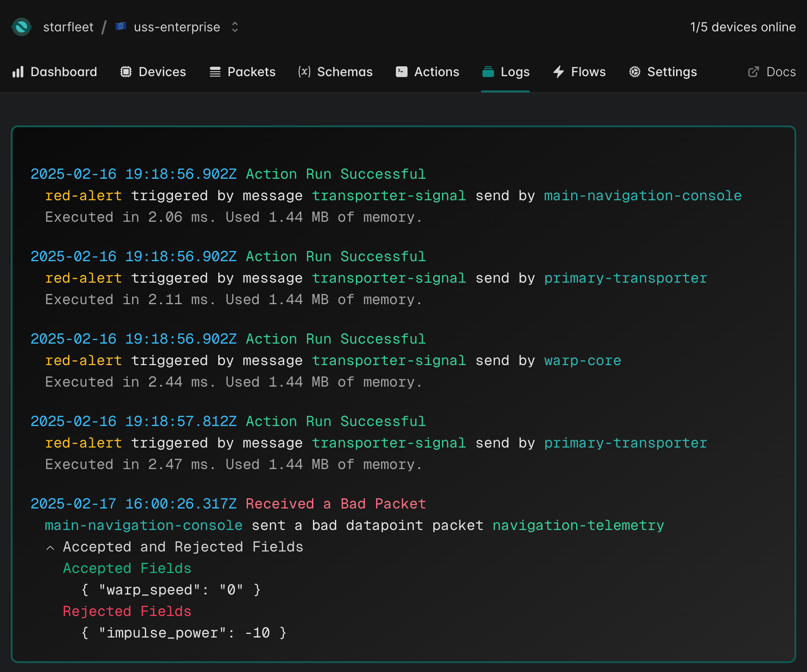Viewport: 807px width, 672px height.
Task: Open the uss-enterprise project selector
Action: point(177,27)
